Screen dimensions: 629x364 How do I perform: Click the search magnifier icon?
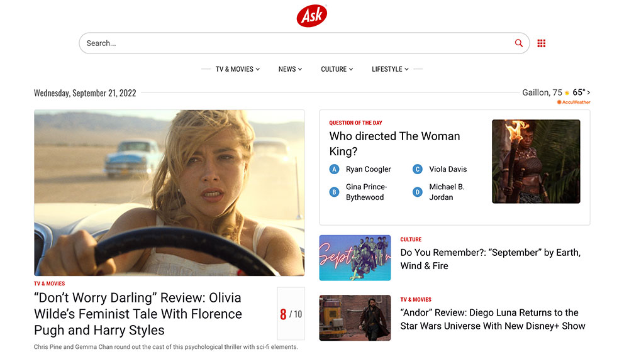519,43
